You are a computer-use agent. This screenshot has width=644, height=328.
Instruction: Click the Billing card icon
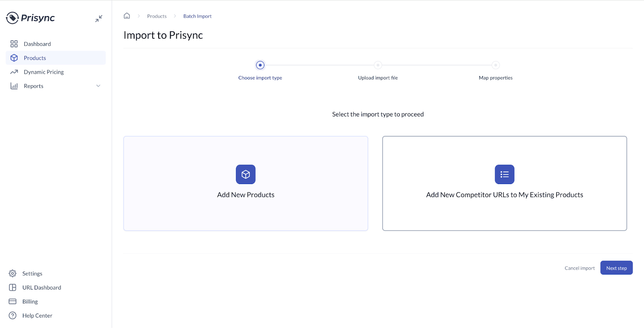(12, 301)
